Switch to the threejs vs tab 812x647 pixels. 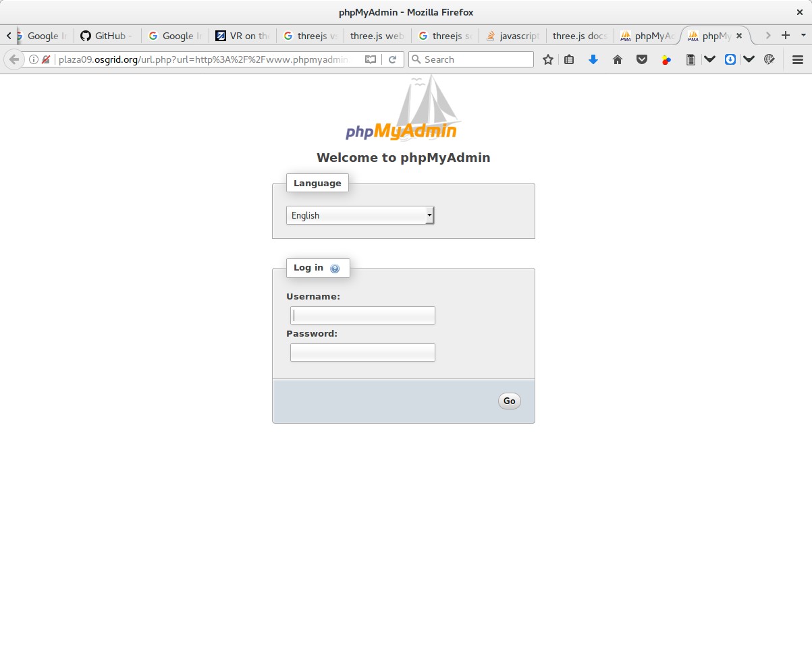tap(310, 36)
